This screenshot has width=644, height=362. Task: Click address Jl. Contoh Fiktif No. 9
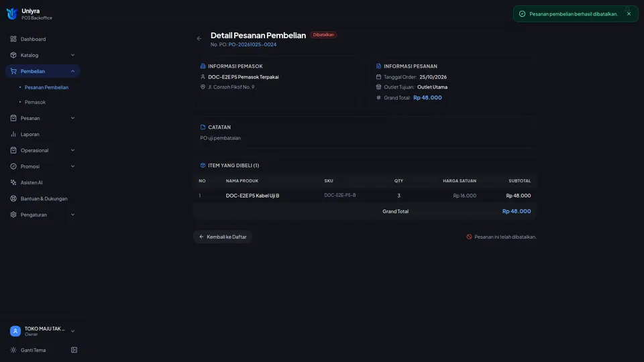231,87
